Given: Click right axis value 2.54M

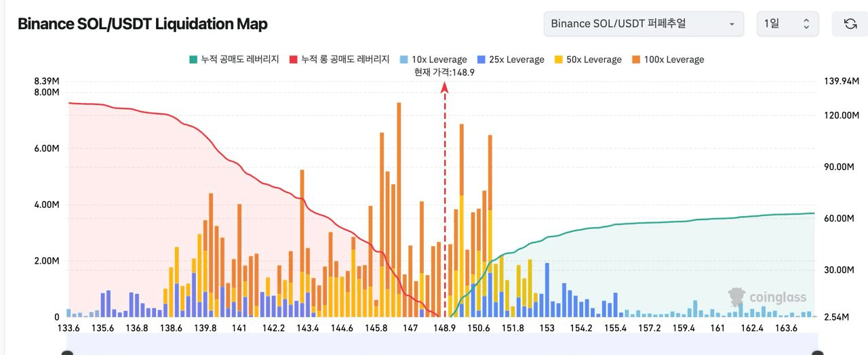Looking at the screenshot, I should [836, 316].
